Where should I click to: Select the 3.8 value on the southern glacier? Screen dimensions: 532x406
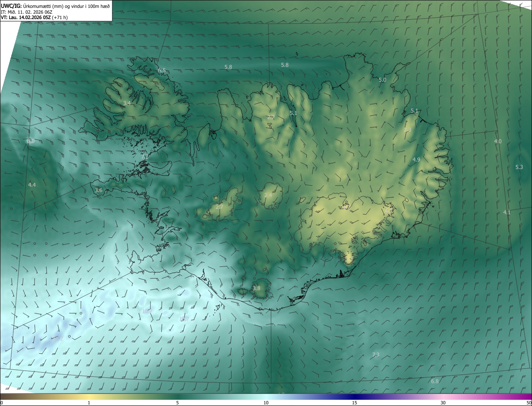(x=256, y=288)
